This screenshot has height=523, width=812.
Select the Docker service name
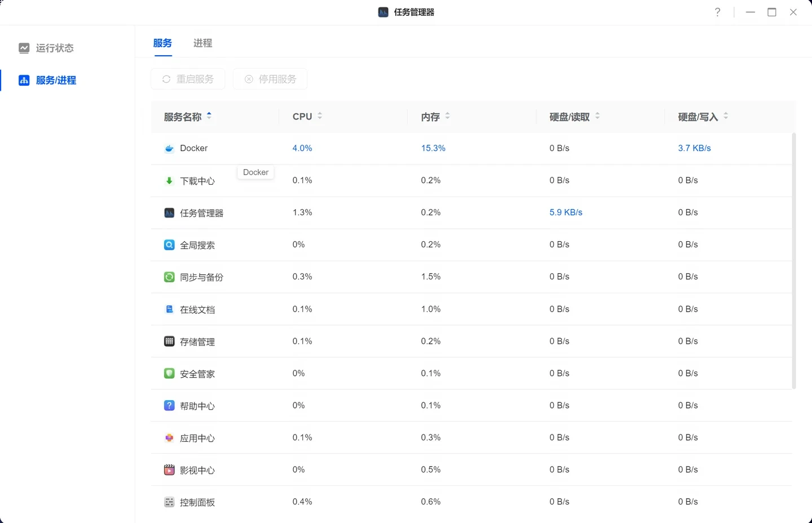pos(194,148)
